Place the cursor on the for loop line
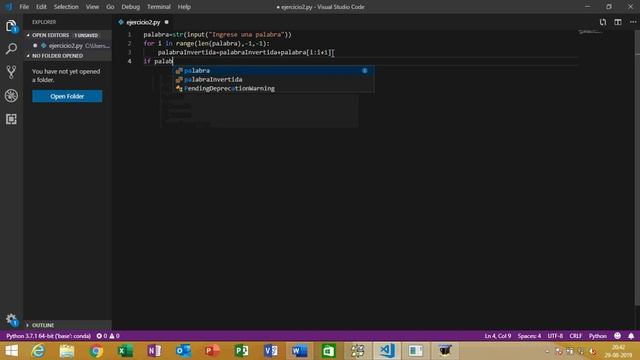This screenshot has width=640, height=360. point(207,43)
